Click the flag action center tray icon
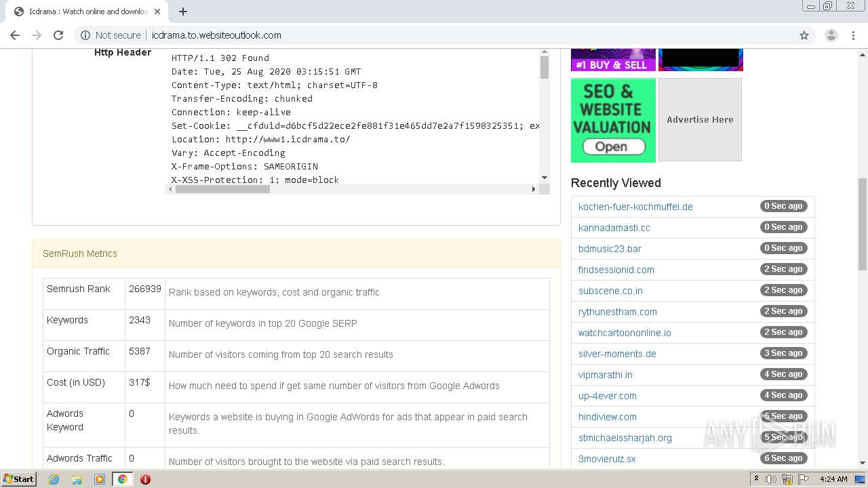The width and height of the screenshot is (868, 488). point(804,479)
